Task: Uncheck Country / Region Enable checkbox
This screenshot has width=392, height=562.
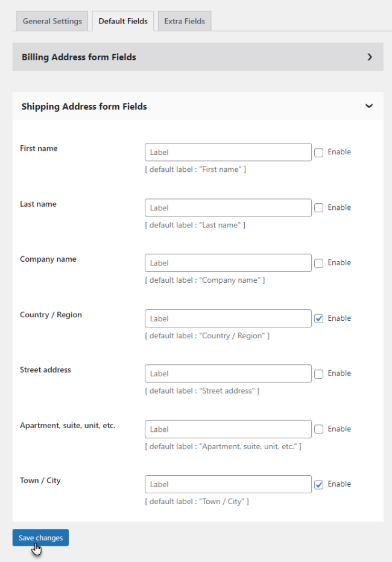Action: (319, 318)
